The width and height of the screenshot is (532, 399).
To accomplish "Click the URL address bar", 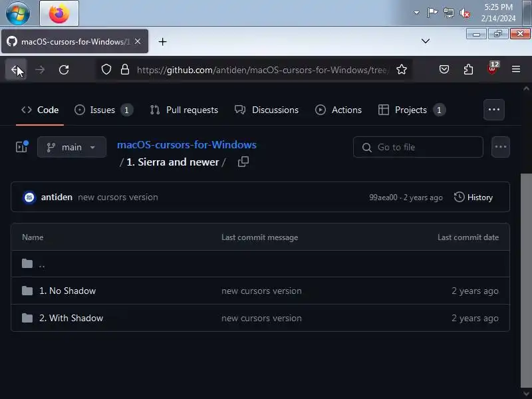I will point(261,70).
